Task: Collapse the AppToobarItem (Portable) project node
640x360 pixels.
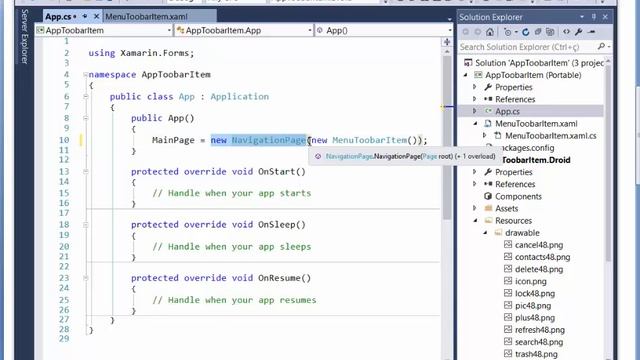Action: [465, 75]
